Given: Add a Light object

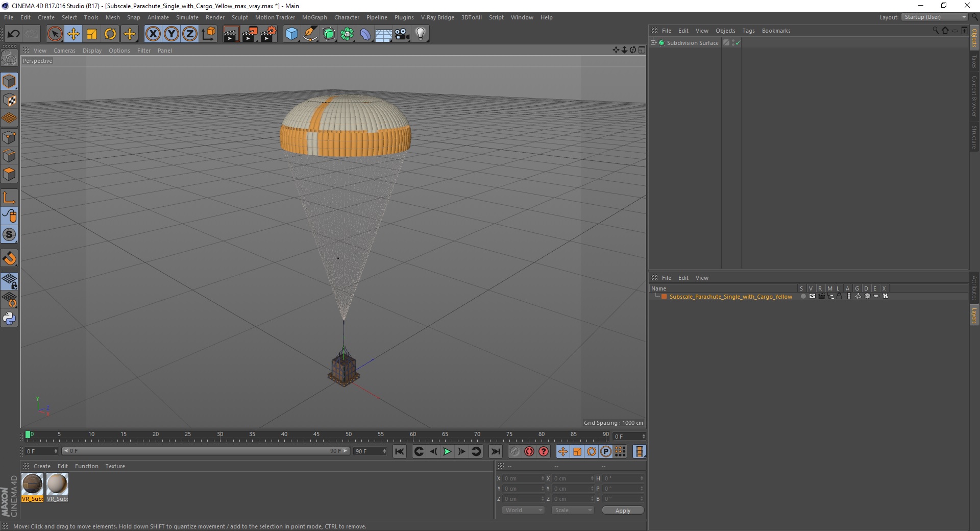Looking at the screenshot, I should tap(421, 34).
